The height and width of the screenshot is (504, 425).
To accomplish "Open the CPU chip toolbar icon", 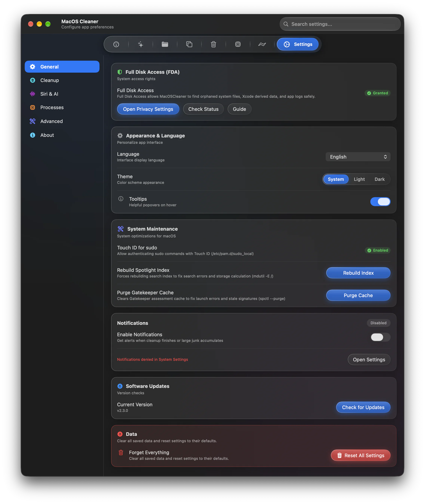I will (238, 44).
